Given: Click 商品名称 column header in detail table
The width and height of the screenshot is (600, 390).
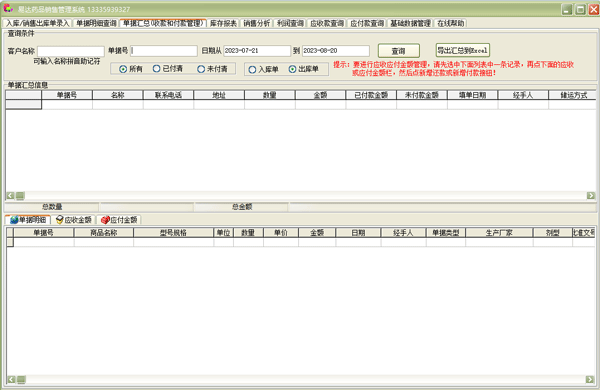Looking at the screenshot, I should pos(104,233).
